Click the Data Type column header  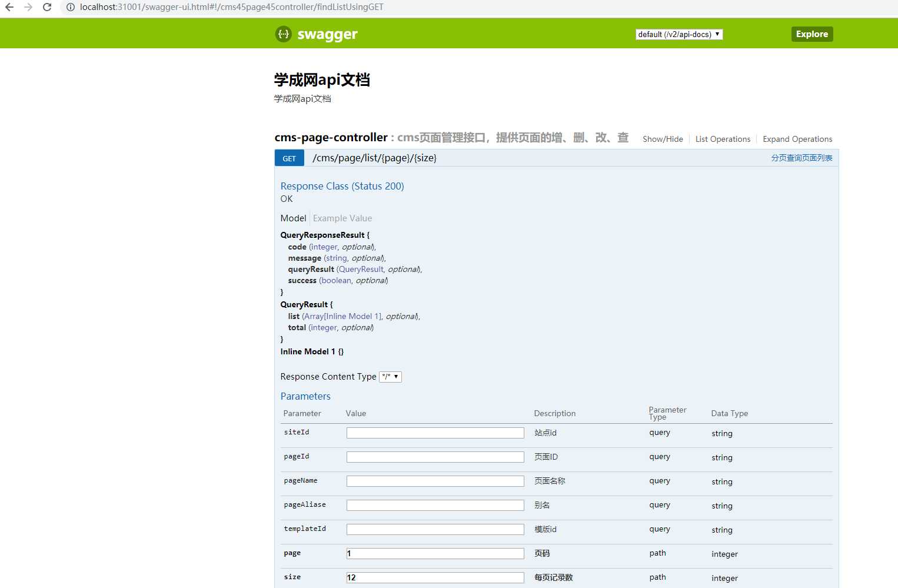729,413
